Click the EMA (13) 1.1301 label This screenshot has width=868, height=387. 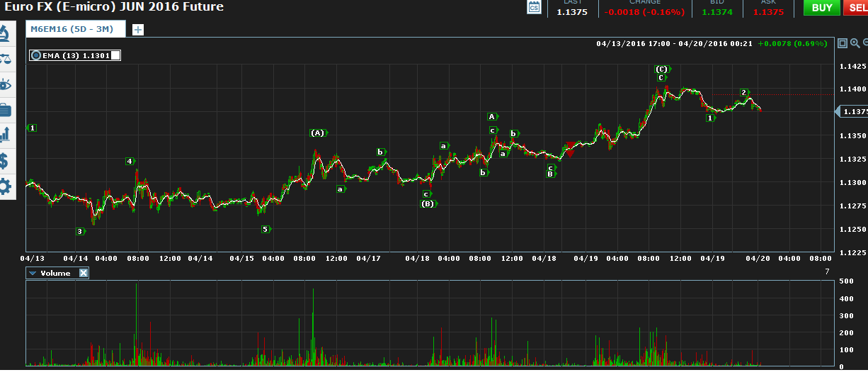75,55
